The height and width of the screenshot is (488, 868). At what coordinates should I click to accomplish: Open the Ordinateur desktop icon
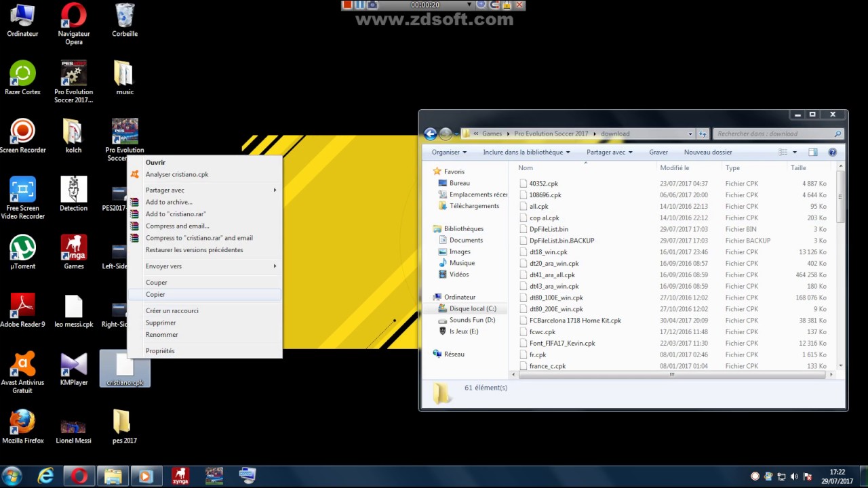pyautogui.click(x=22, y=20)
